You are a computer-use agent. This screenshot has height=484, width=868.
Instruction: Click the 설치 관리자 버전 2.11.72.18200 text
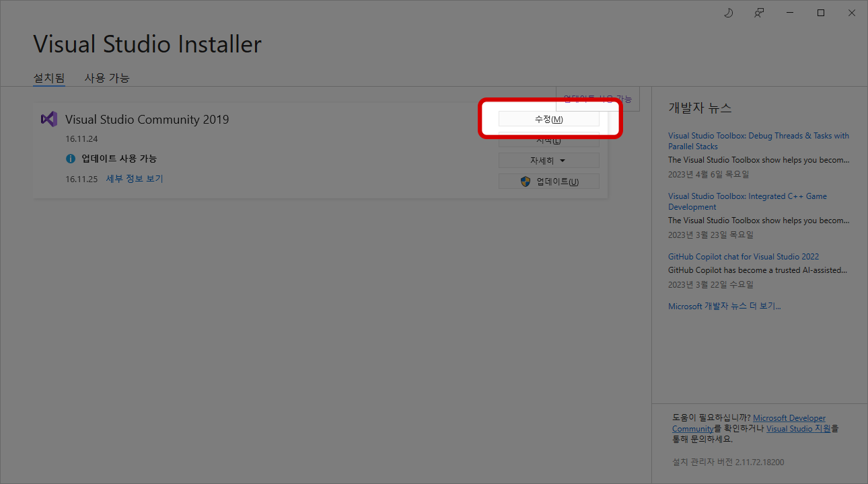(728, 462)
